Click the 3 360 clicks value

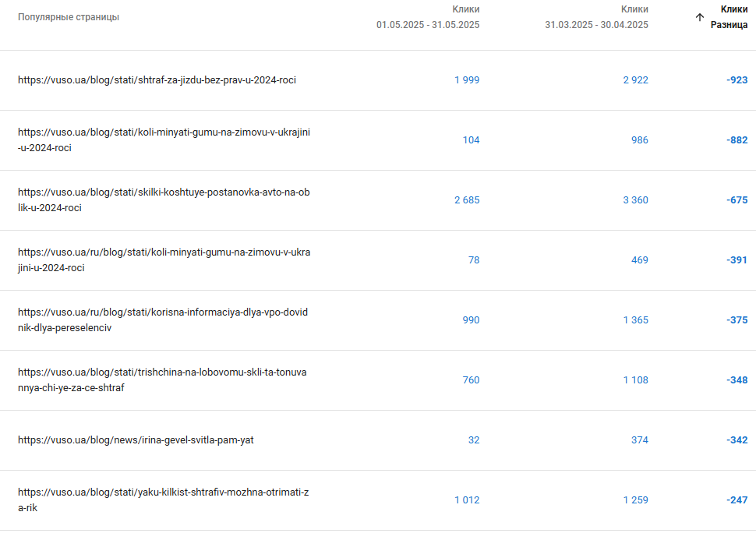pos(635,200)
